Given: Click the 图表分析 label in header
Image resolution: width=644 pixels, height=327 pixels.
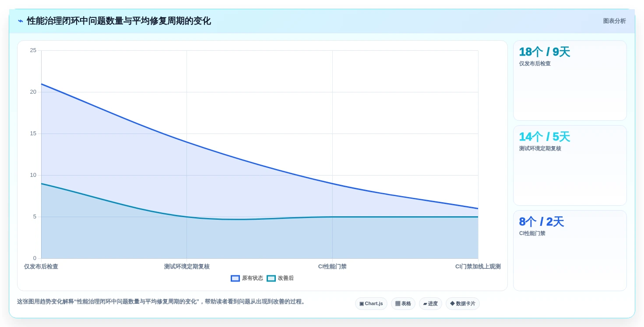Looking at the screenshot, I should [614, 21].
